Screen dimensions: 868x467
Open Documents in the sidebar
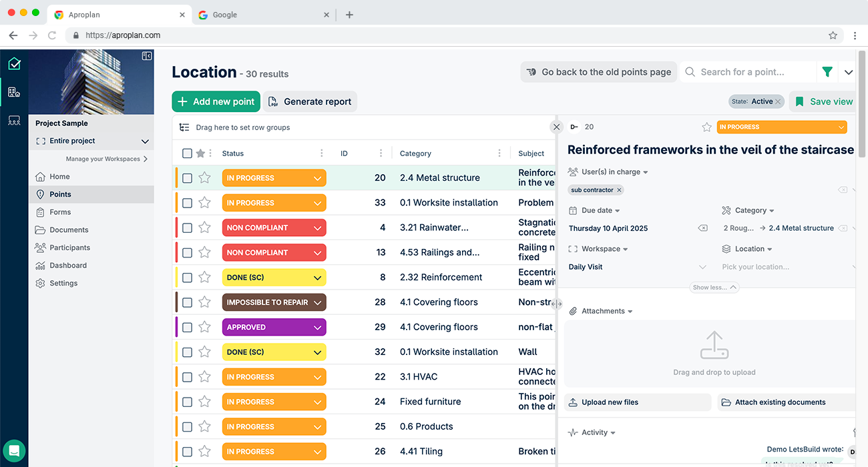[x=69, y=229]
